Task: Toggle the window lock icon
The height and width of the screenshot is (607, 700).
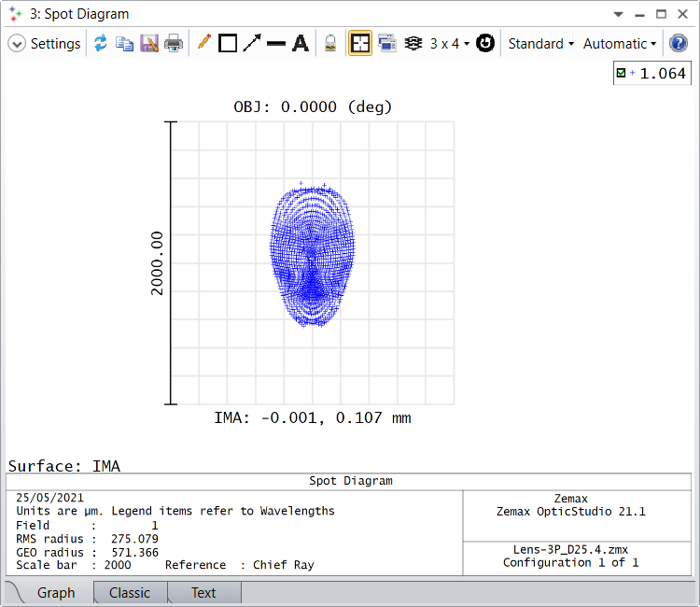Action: pyautogui.click(x=330, y=43)
